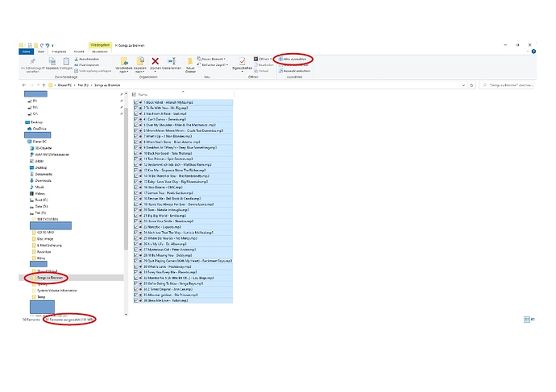The height and width of the screenshot is (392, 556).
Task: Click 'Alles auswählen' in the ribbon
Action: (x=293, y=59)
